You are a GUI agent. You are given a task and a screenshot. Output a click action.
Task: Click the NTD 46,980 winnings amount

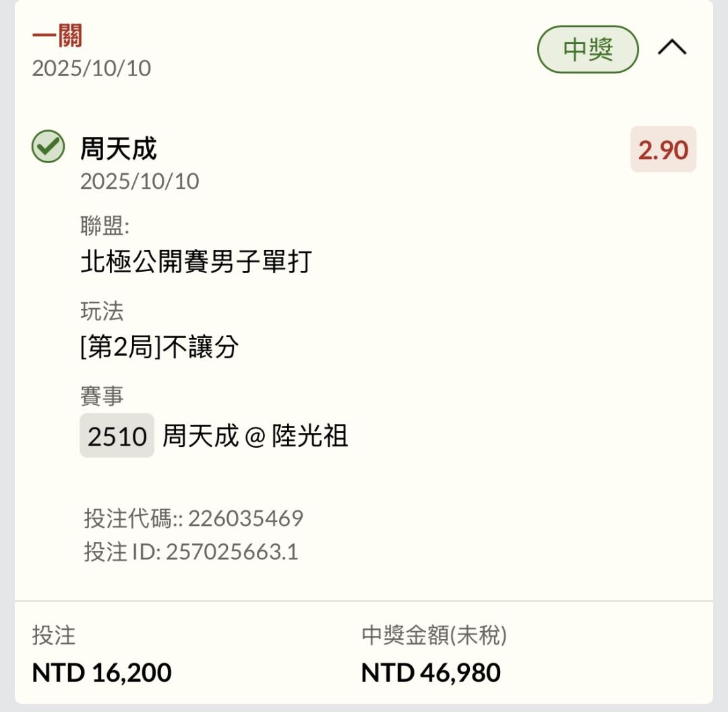tap(431, 672)
